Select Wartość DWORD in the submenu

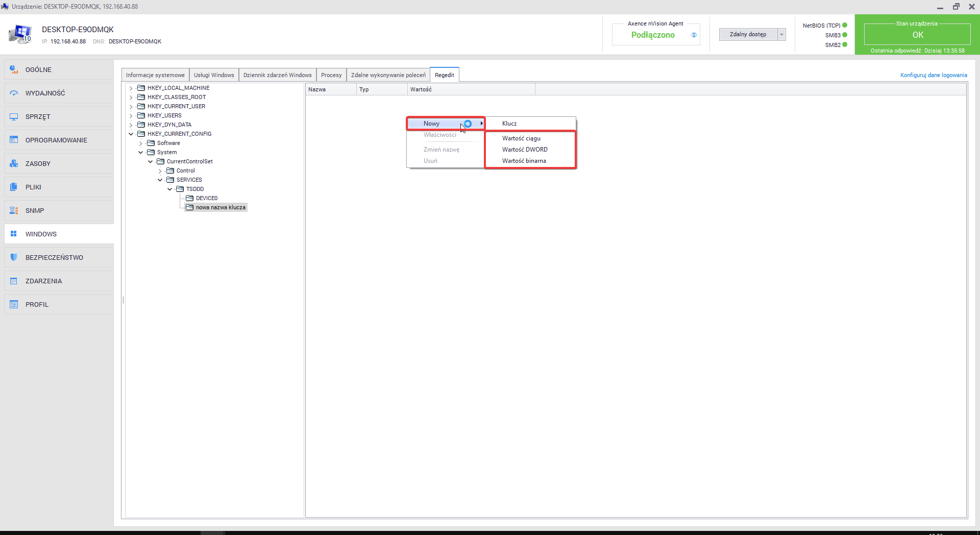[525, 150]
